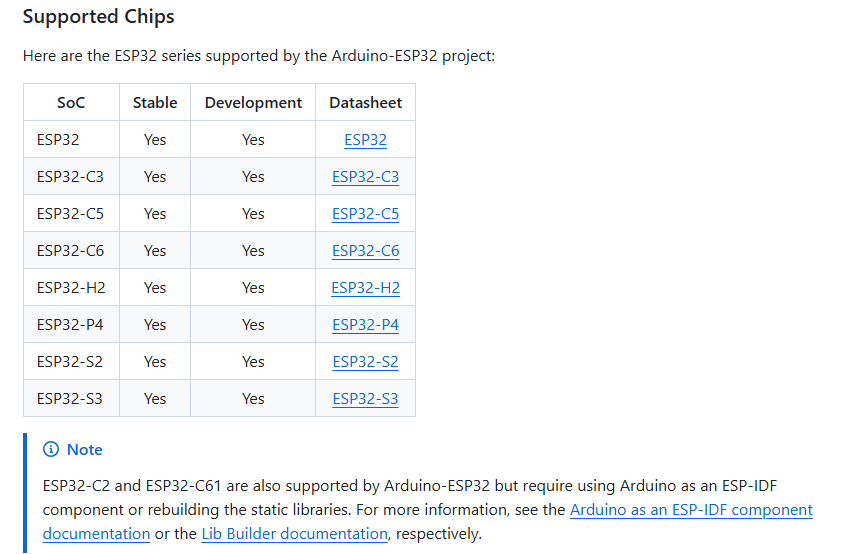Image resolution: width=850 pixels, height=554 pixels.
Task: Follow the Lib Builder documentation link
Action: tap(294, 533)
